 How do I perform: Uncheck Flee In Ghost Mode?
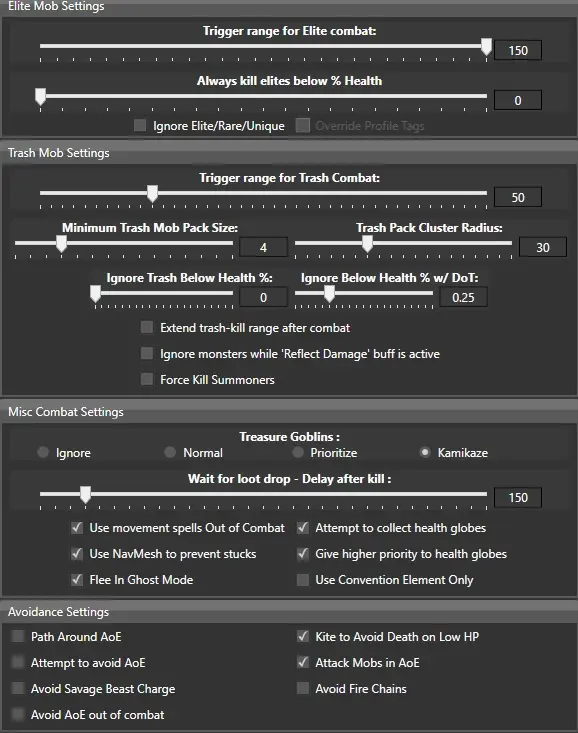tap(77, 580)
